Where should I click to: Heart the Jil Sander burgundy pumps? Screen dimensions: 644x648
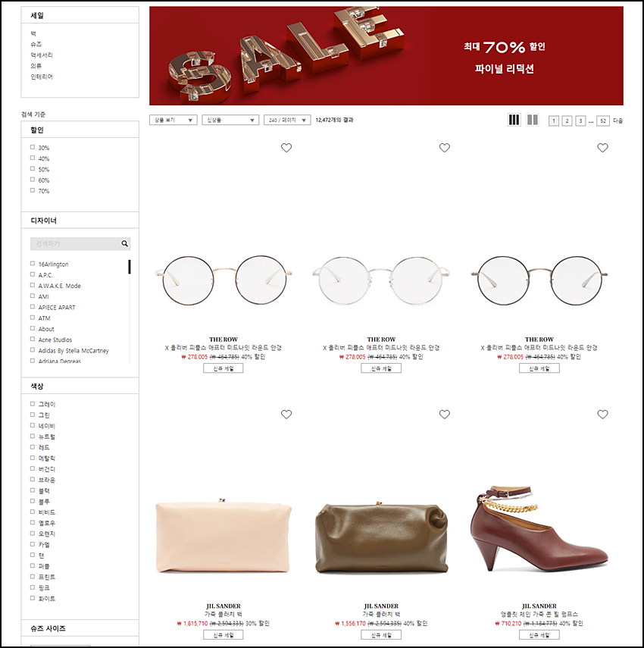(x=602, y=414)
